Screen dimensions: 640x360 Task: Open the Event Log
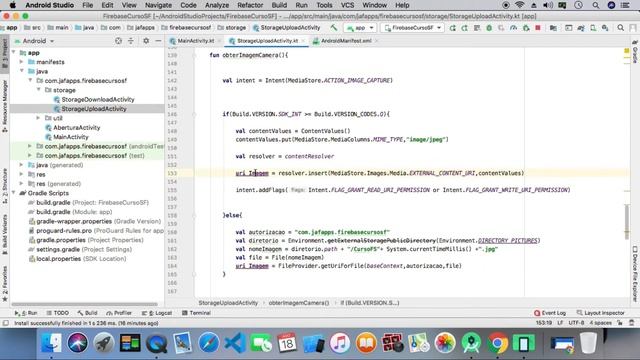[550, 313]
